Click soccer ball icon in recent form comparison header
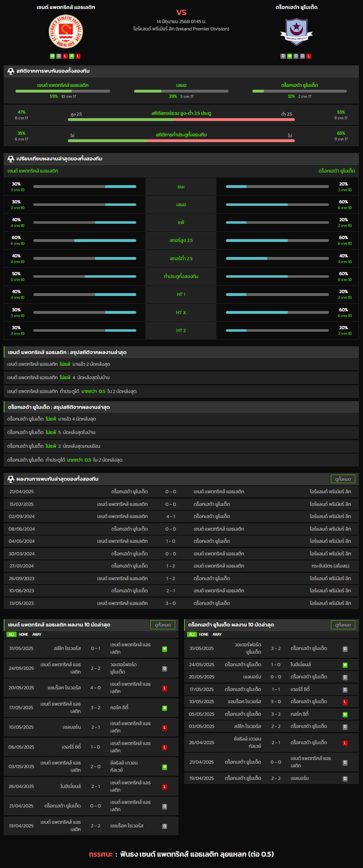363x868 pixels. [11, 159]
